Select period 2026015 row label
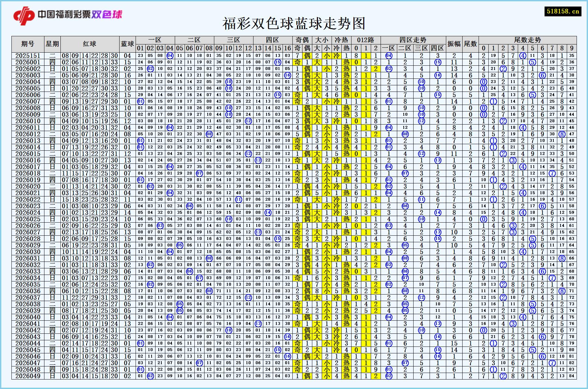Image resolution: width=588 pixels, height=389 pixels. (28, 154)
